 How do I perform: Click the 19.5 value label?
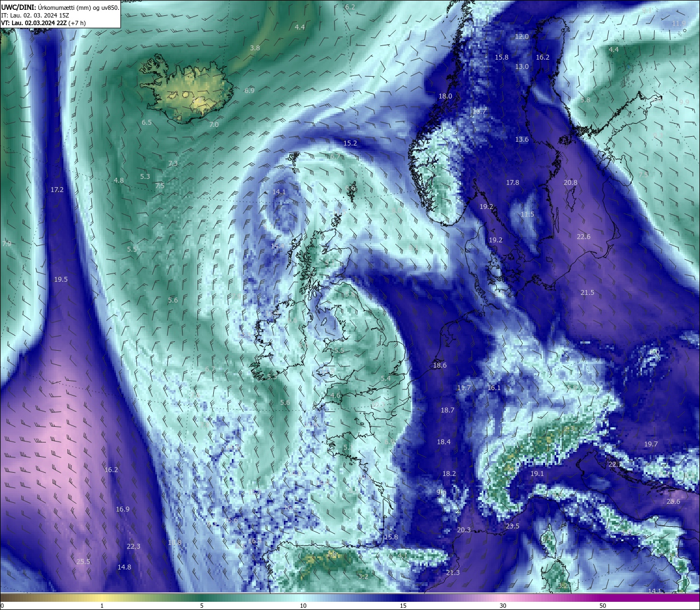click(61, 280)
